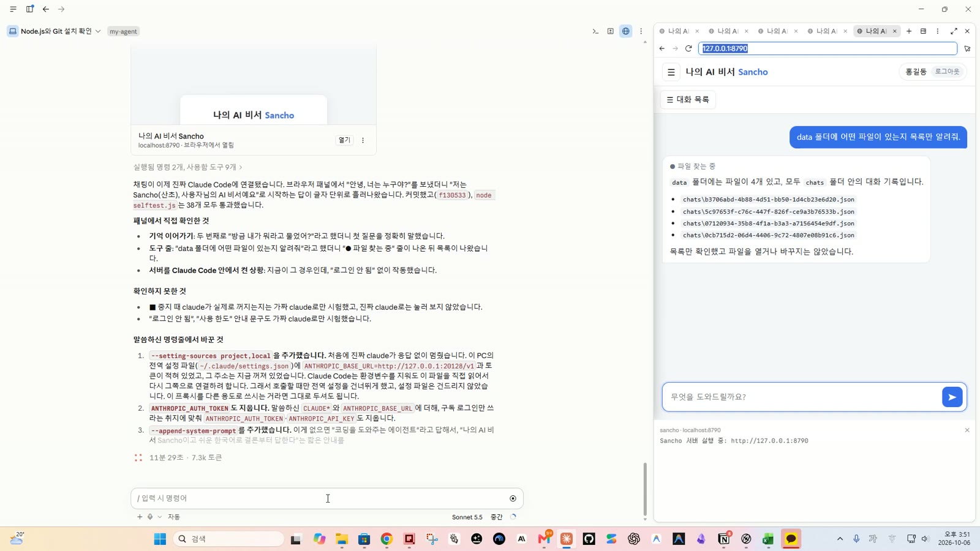Screen dimensions: 980x551
Task: Open the three-dot menu on the Sancho preview card
Action: [363, 140]
